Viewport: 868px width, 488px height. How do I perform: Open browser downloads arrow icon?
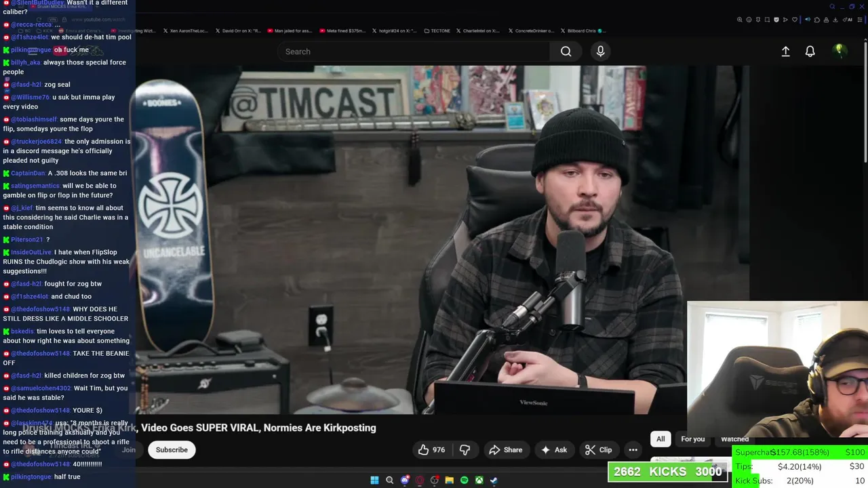(x=835, y=20)
